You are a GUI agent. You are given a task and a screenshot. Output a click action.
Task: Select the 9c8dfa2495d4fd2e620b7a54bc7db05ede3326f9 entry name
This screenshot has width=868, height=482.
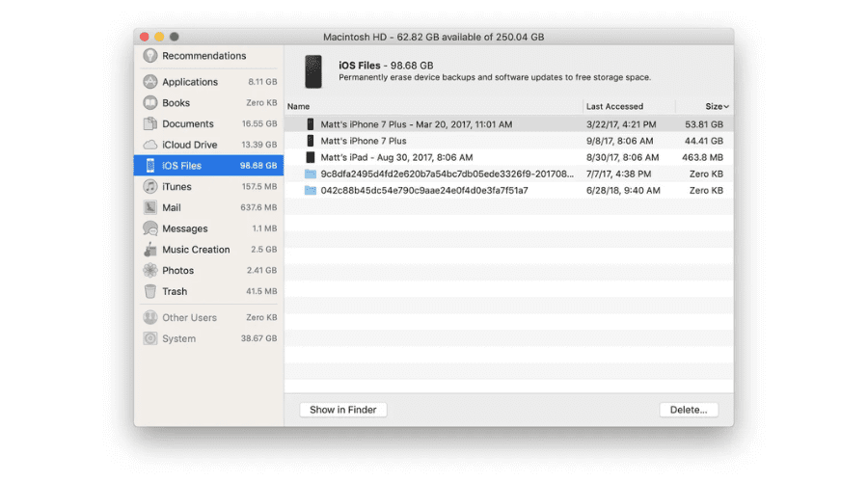447,174
